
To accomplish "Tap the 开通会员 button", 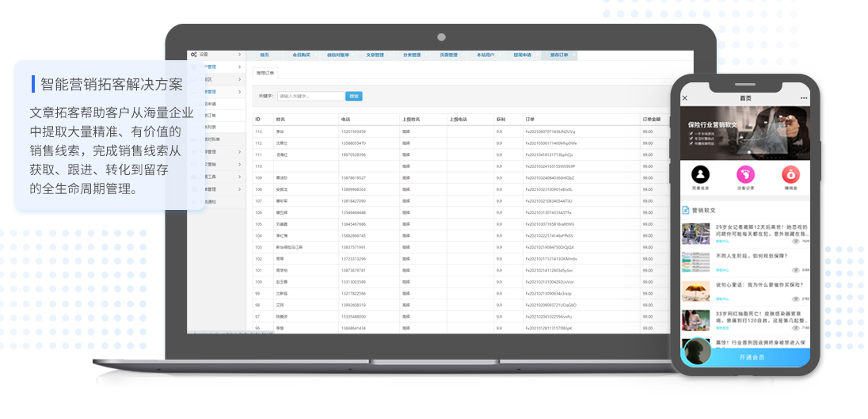I will (x=752, y=357).
